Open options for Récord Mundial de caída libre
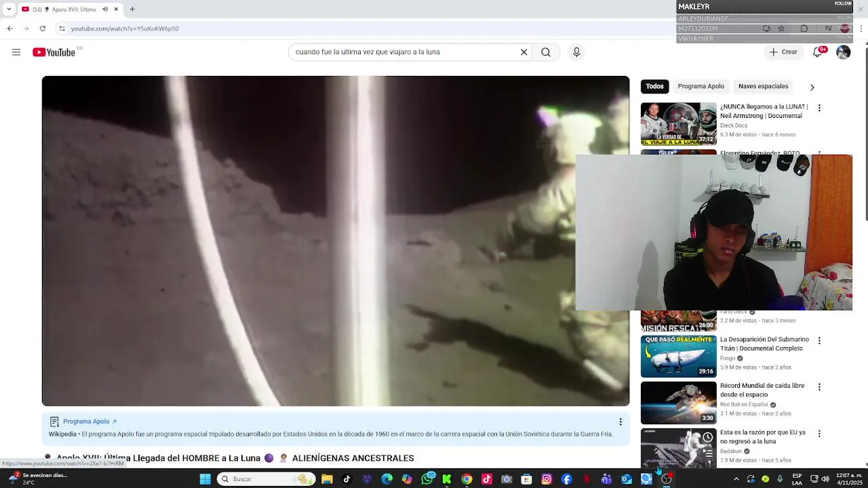 click(x=819, y=387)
